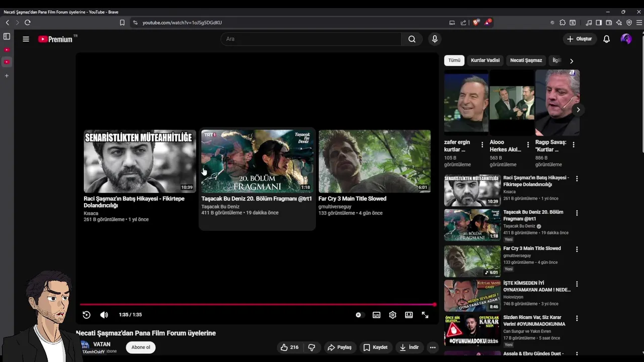Screen dimensions: 644x362
Task: Click Kısaca channel under endscreen video
Action: pos(91,213)
